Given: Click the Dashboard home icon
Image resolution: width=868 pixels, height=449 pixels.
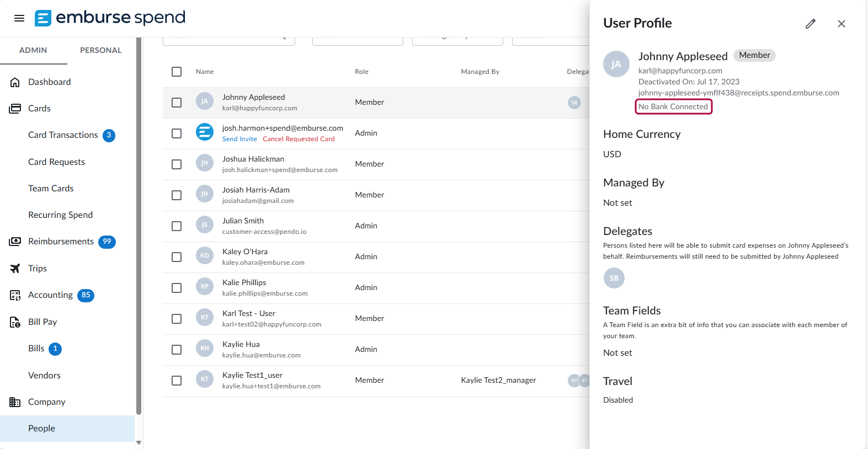Looking at the screenshot, I should (15, 82).
